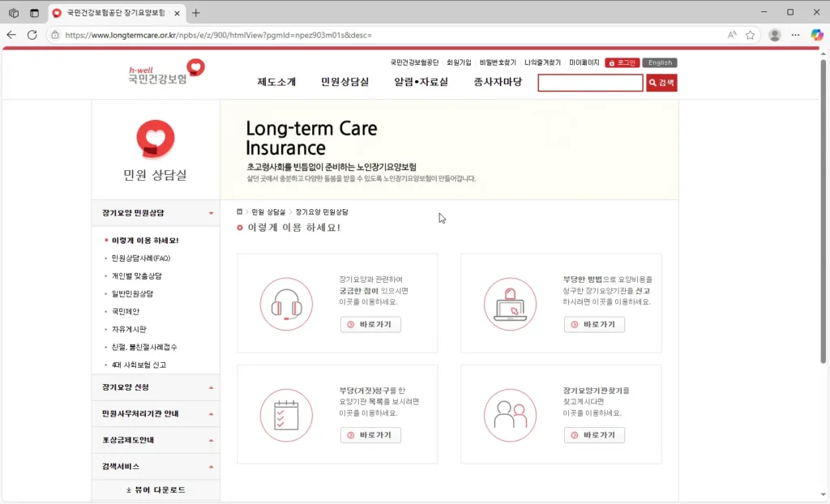Toggle the vertical tabs icon
Viewport: 830px width, 504px height.
pos(34,13)
